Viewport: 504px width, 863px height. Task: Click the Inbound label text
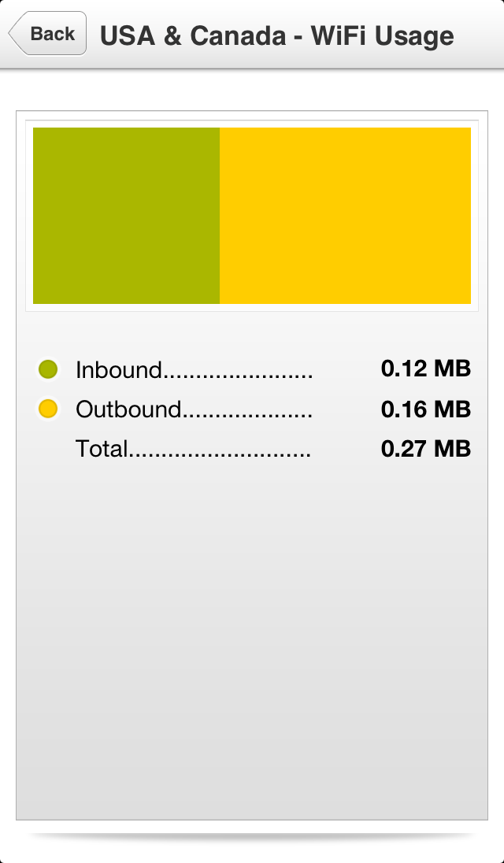pyautogui.click(x=118, y=369)
